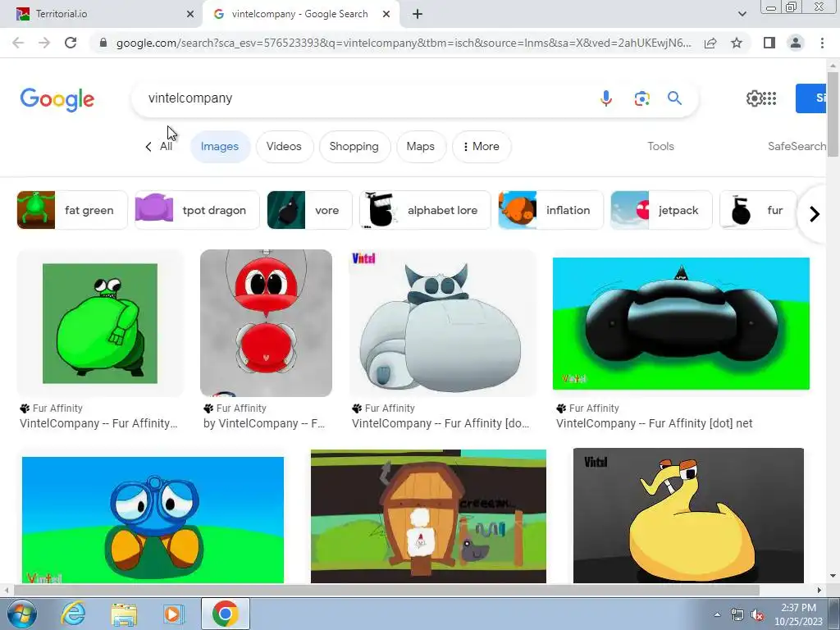The image size is (840, 630).
Task: Open the Tools filter options
Action: point(660,146)
